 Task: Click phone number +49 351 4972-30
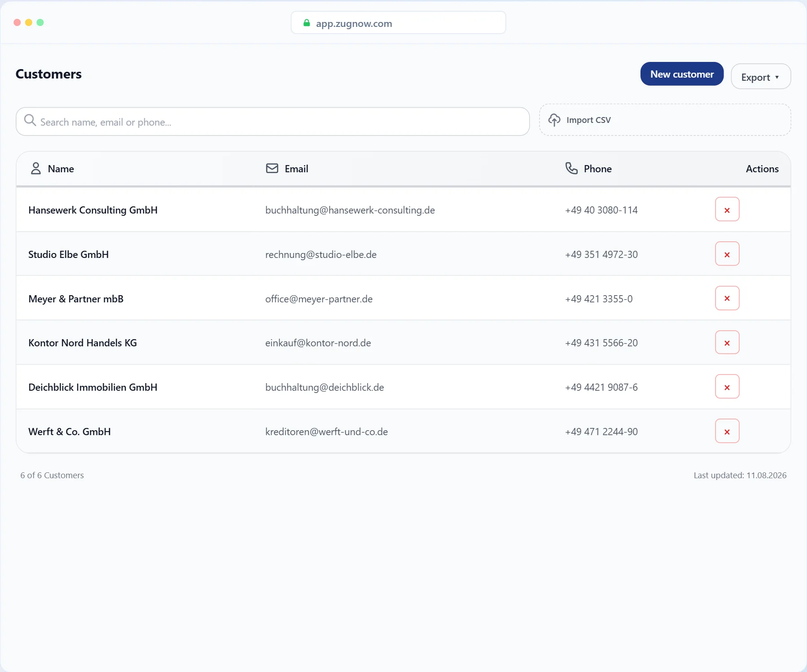[601, 254]
